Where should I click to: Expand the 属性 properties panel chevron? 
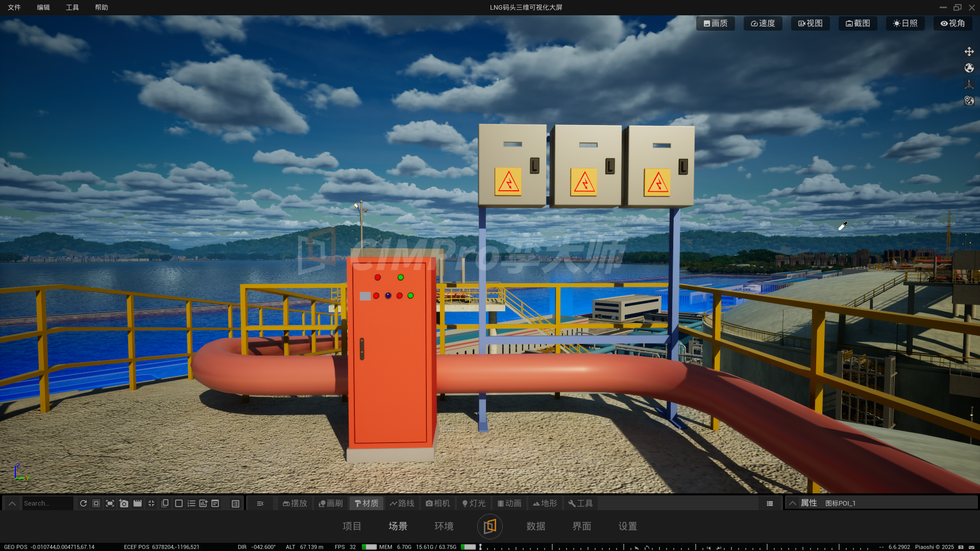point(792,504)
